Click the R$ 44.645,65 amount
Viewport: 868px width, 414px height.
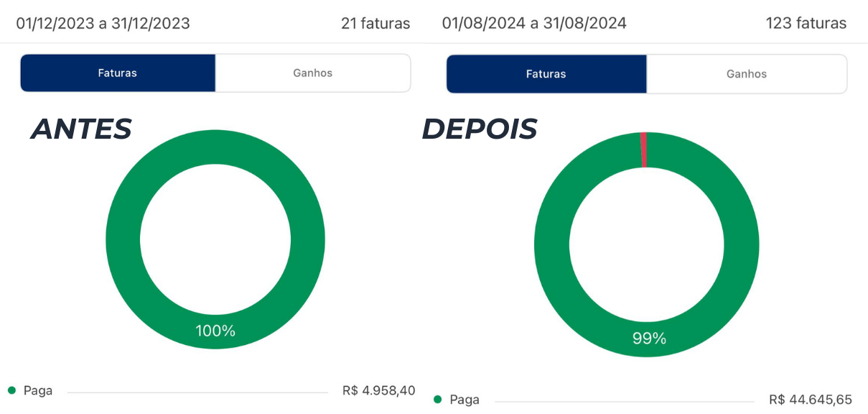point(811,400)
